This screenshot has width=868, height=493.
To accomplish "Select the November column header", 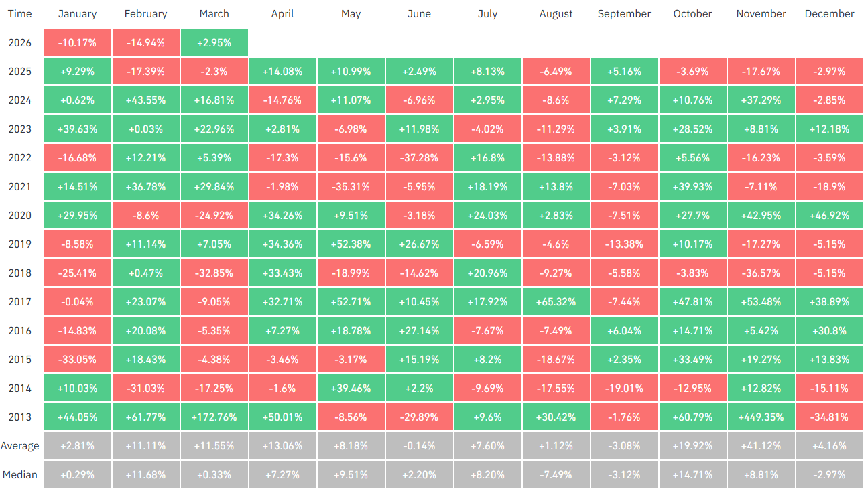I will (761, 14).
